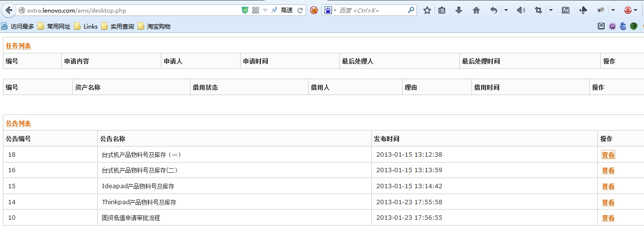644x244 pixels.
Task: Select the crop screenshot tool icon
Action: coord(539,10)
